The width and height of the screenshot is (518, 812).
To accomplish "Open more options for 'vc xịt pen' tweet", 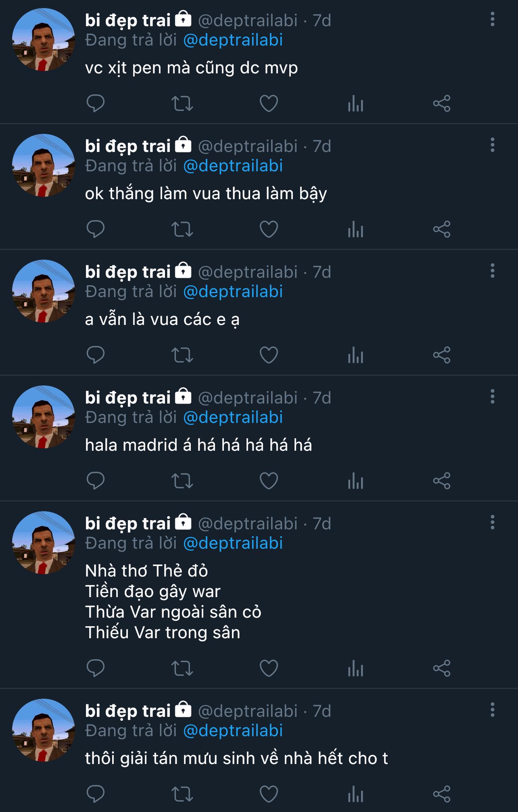I will pyautogui.click(x=492, y=19).
